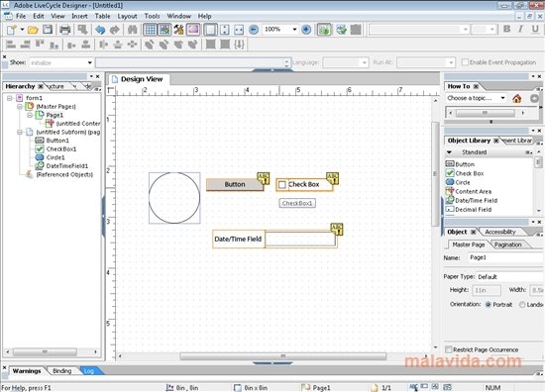This screenshot has height=392, width=545.
Task: Click the Zoom In plus icon
Action: [x=306, y=30]
